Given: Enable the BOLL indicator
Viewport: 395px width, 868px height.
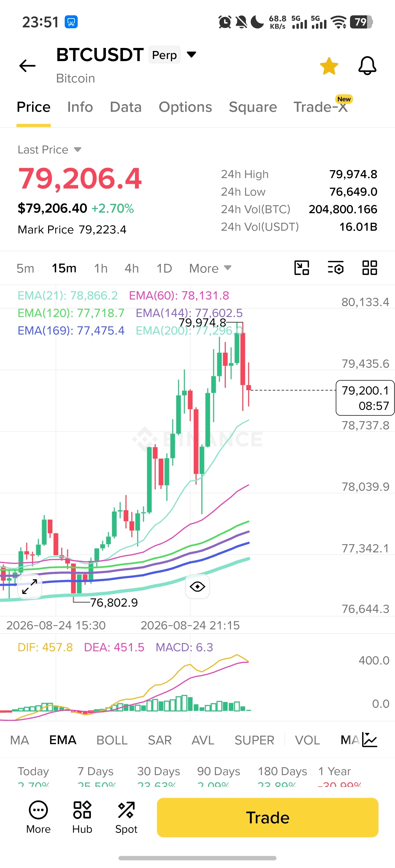Looking at the screenshot, I should click(x=112, y=740).
